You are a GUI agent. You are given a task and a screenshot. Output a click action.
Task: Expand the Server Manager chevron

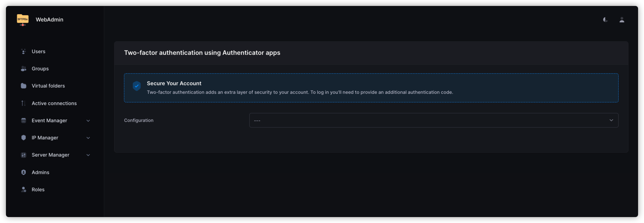88,155
